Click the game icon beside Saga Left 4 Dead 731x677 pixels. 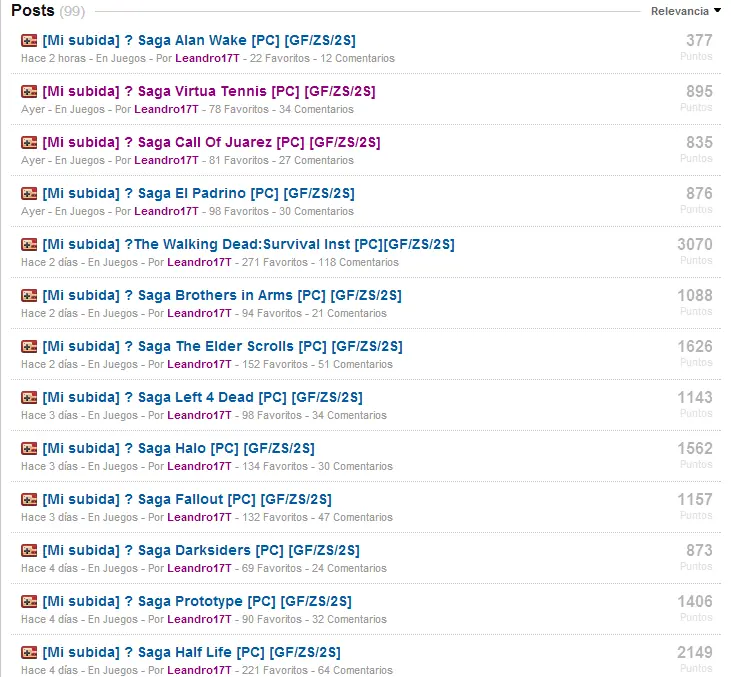29,397
